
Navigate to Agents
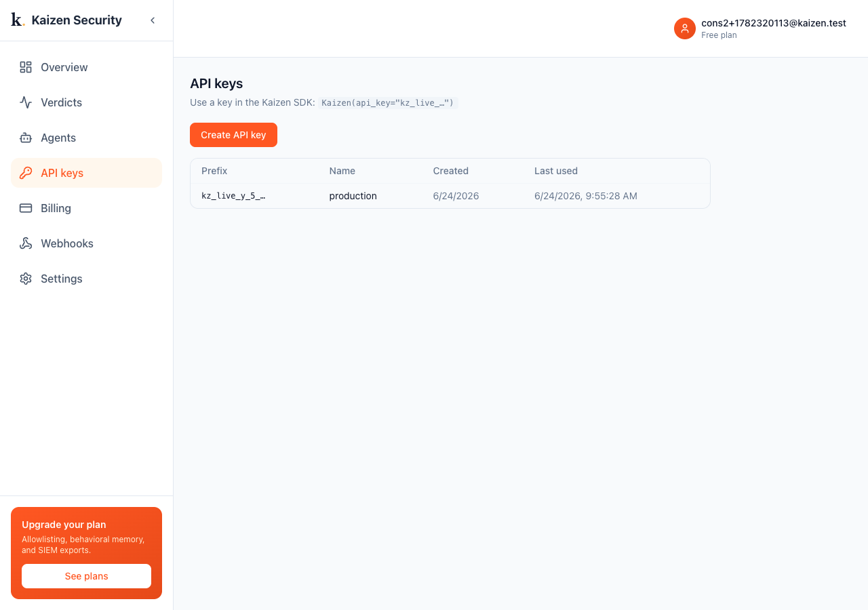tap(86, 138)
